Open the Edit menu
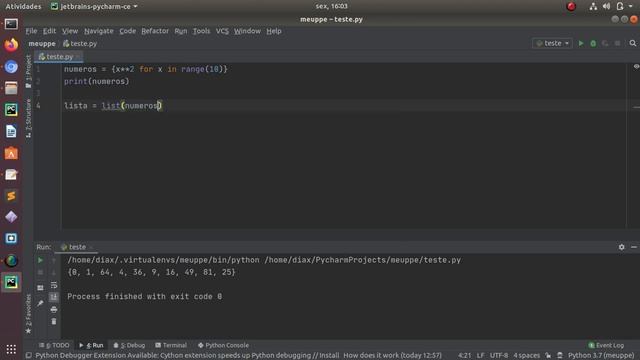The image size is (640, 360). click(49, 31)
